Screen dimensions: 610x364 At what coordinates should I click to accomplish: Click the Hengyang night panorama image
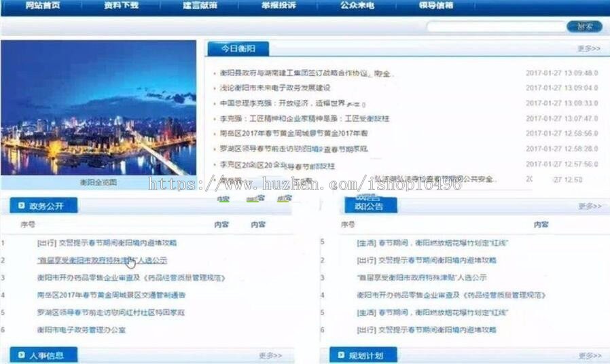[x=98, y=108]
